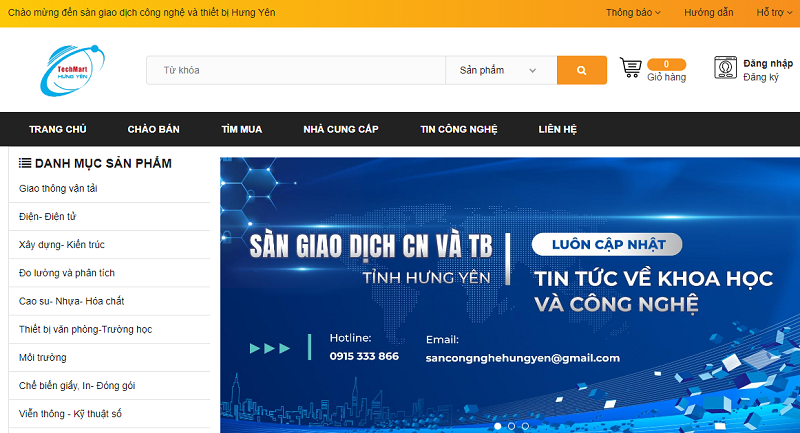This screenshot has height=433, width=800.
Task: Open the Sản phẩm search type dropdown
Action: pyautogui.click(x=501, y=70)
